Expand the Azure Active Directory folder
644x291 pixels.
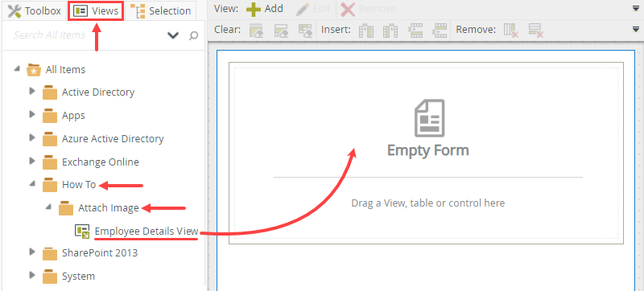(x=32, y=137)
